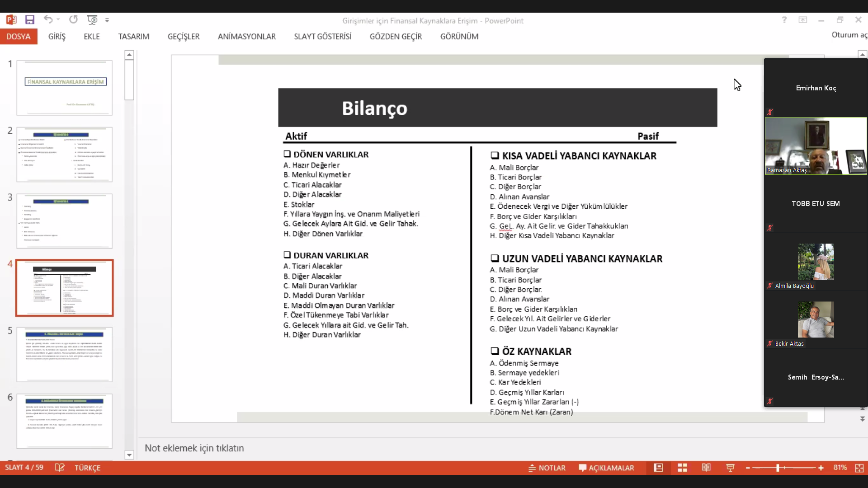This screenshot has height=488, width=868.
Task: Toggle the AÇIKLAMALAR comments pane
Action: coord(606,468)
